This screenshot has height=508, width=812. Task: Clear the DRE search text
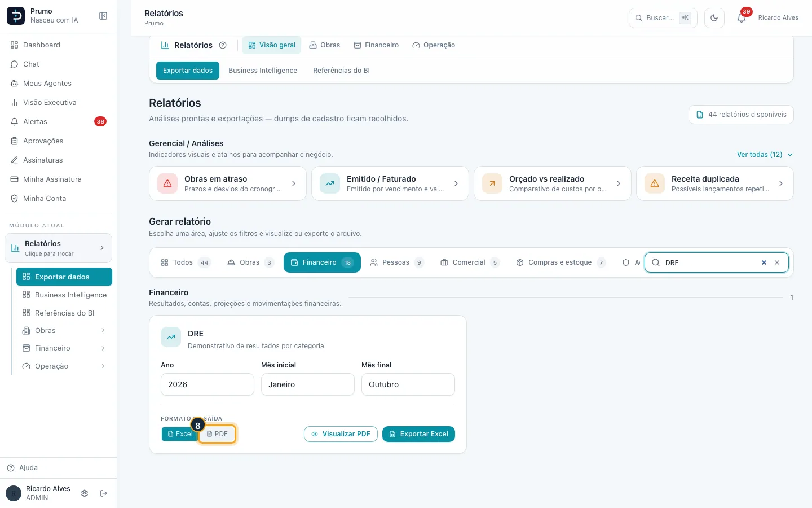(764, 262)
